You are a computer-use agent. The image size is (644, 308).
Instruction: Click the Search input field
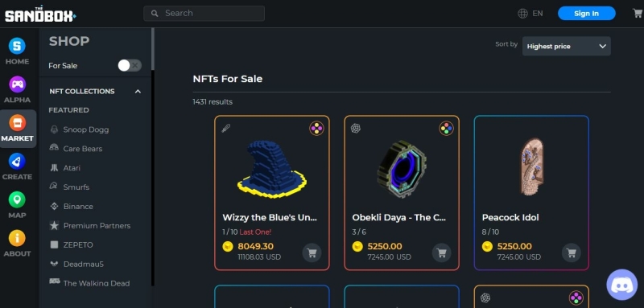[204, 13]
